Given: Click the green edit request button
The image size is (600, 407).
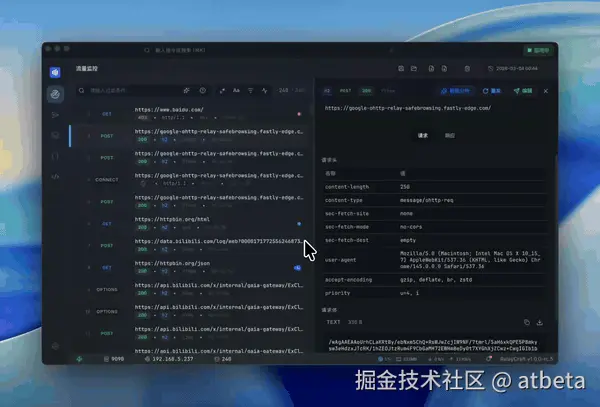Looking at the screenshot, I should tap(523, 91).
